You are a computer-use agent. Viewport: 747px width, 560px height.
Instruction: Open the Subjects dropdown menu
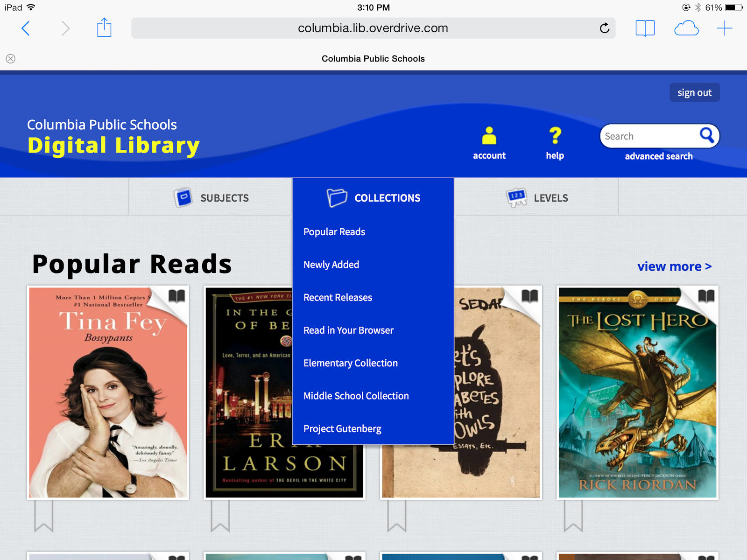211,198
